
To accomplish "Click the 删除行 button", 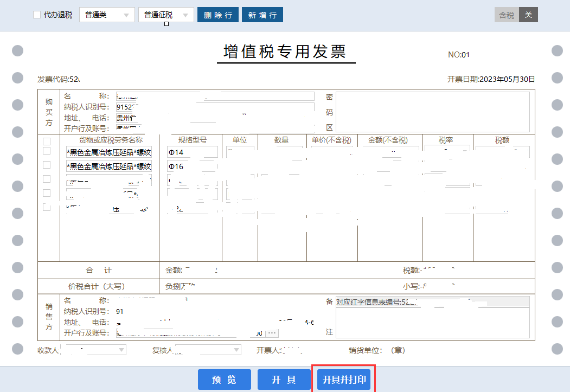I will pos(217,15).
